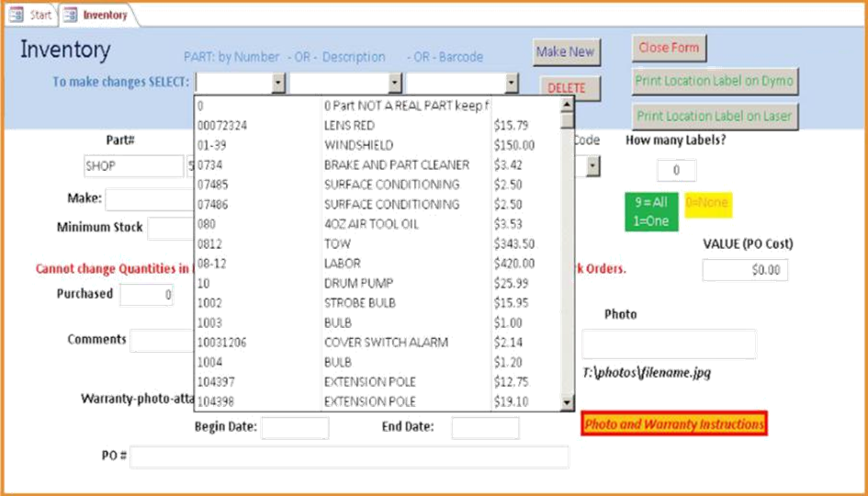Screen dimensions: 868x496
Task: Open Photo and Warranty Instructions
Action: click(674, 424)
